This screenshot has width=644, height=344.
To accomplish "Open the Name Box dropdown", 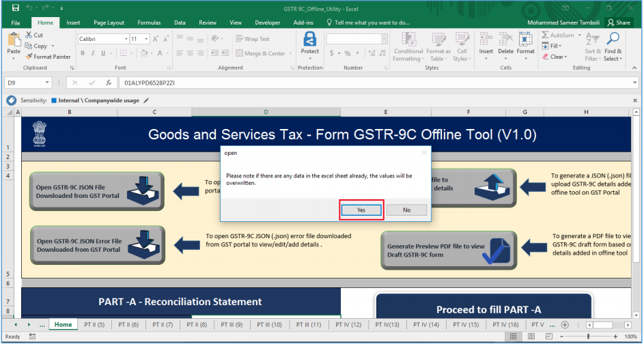I will coord(47,83).
